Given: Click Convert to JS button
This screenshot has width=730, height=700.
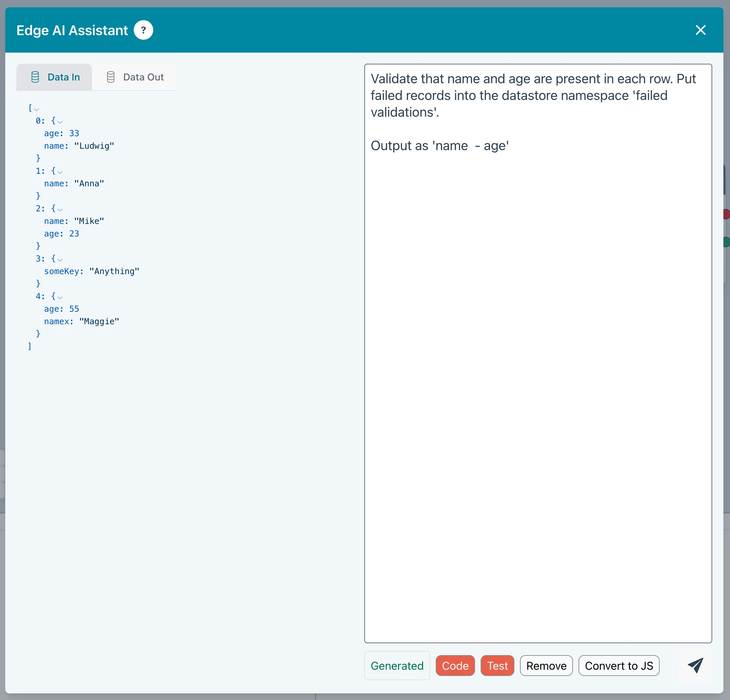Looking at the screenshot, I should click(619, 666).
